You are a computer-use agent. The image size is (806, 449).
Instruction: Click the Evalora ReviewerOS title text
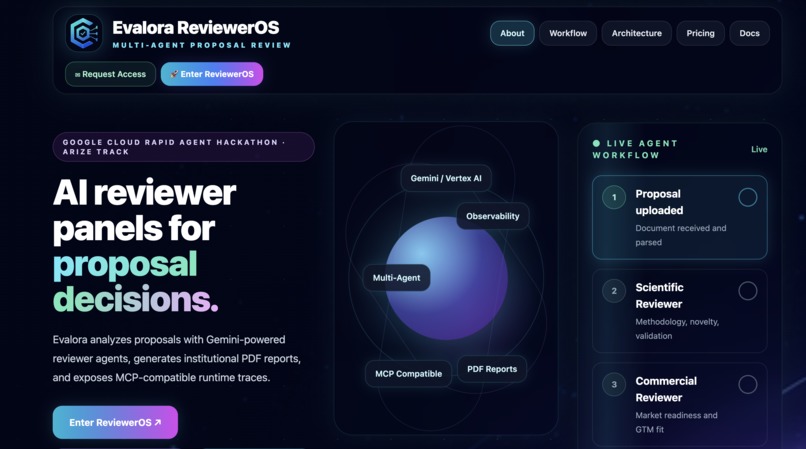[196, 28]
